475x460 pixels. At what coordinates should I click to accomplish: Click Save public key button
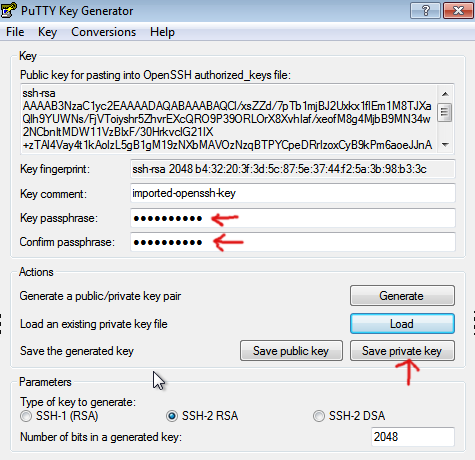(x=291, y=351)
